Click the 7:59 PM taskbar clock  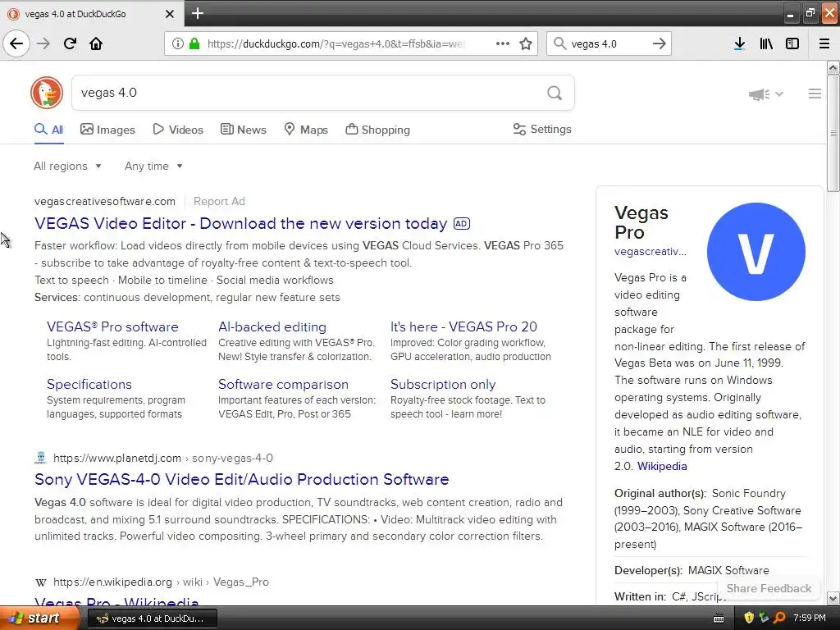tap(810, 618)
